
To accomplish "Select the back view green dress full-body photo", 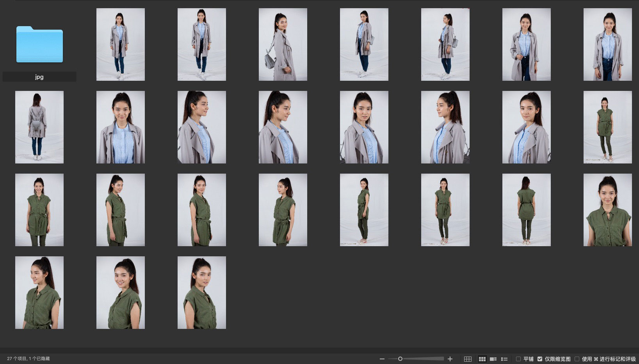I will pyautogui.click(x=526, y=210).
